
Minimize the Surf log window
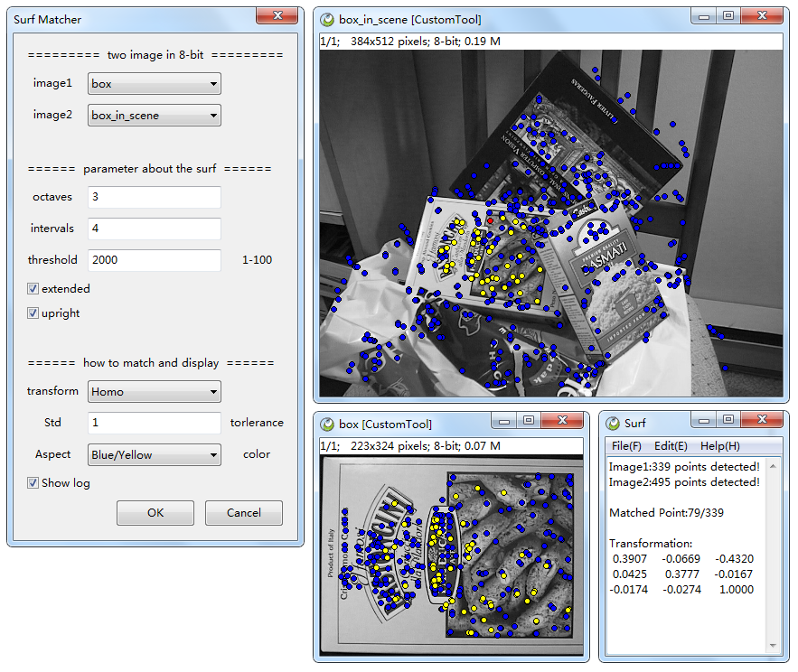(x=704, y=420)
